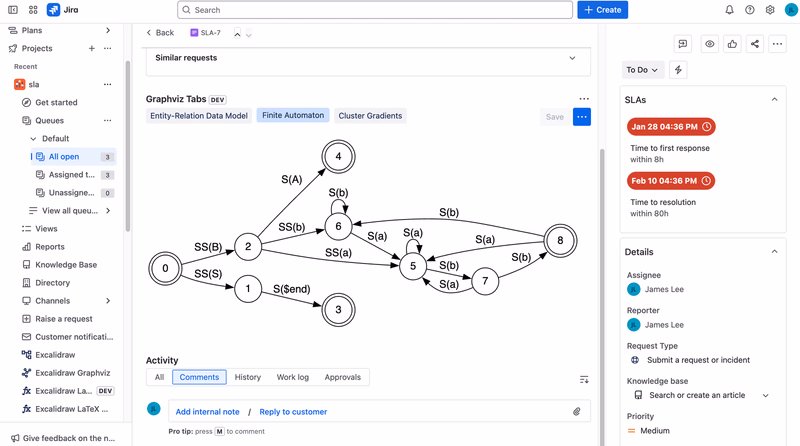Collapse the Details panel
800x446 pixels.
[774, 252]
